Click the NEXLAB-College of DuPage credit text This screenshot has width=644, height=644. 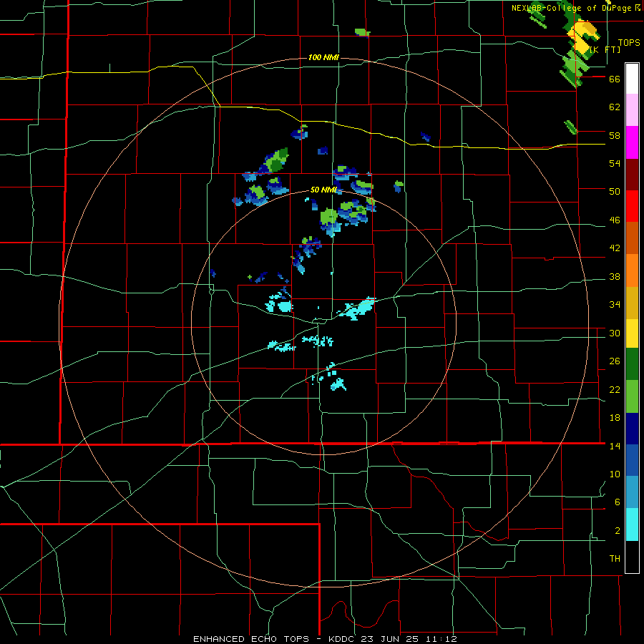575,8
